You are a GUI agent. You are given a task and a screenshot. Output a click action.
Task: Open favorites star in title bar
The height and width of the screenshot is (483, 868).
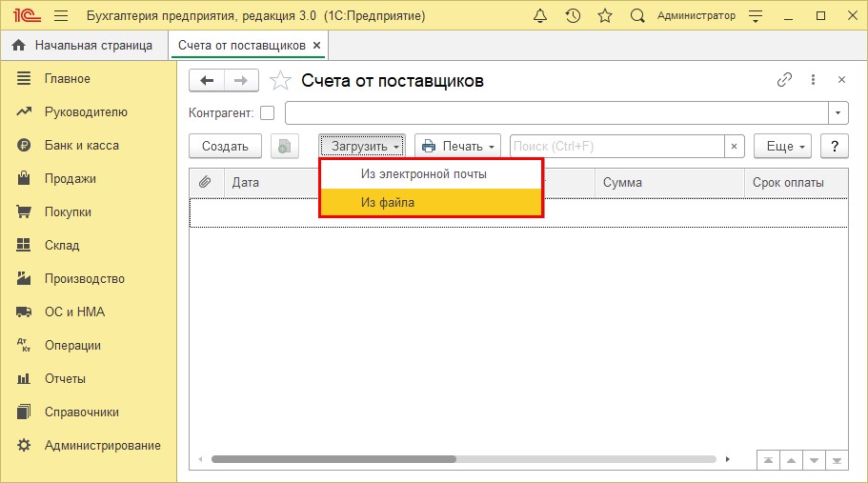605,16
